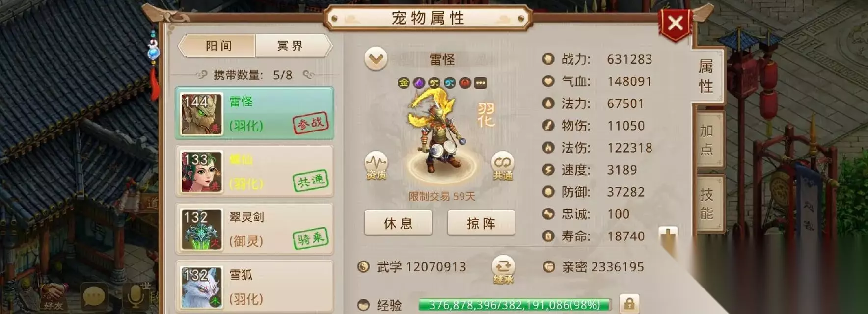Toggle the 共通 stamp on second pet
This screenshot has height=314, width=868.
tap(310, 182)
